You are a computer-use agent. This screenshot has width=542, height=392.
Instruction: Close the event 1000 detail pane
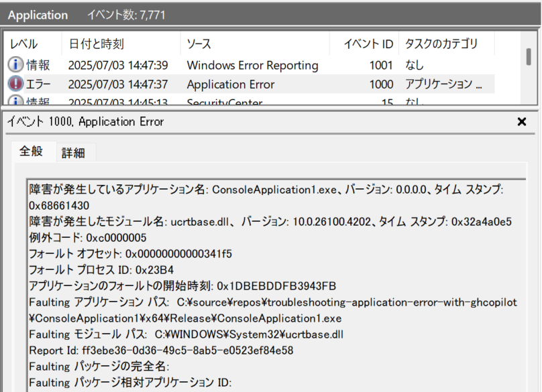522,121
